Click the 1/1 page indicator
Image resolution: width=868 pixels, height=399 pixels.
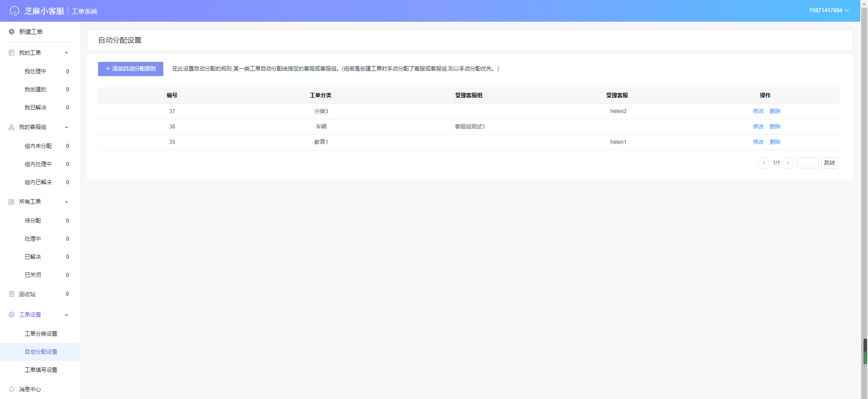pos(776,163)
